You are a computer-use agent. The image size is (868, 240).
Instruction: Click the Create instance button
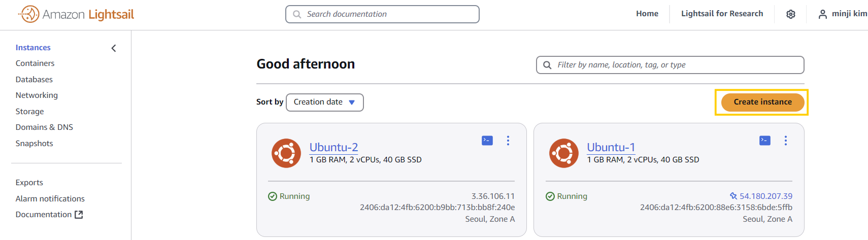762,102
